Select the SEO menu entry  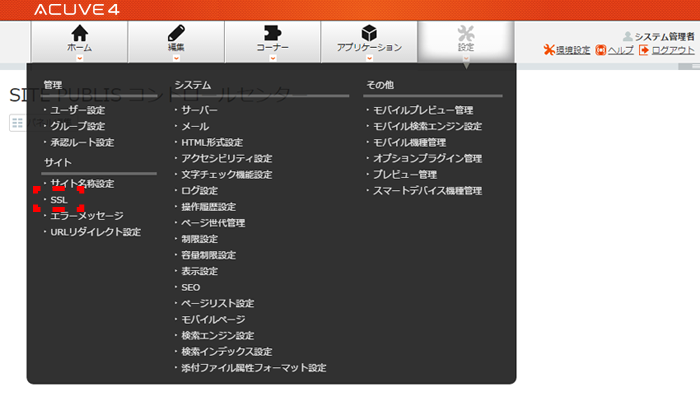click(x=191, y=287)
